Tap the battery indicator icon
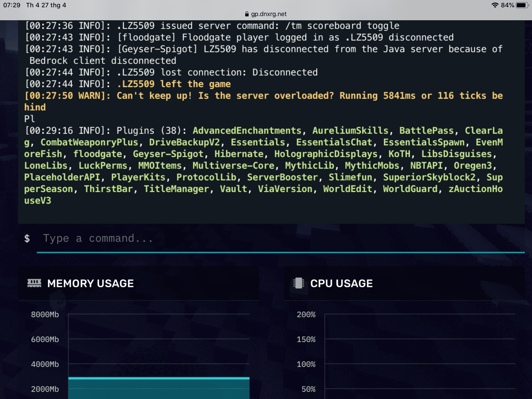 [522, 5]
